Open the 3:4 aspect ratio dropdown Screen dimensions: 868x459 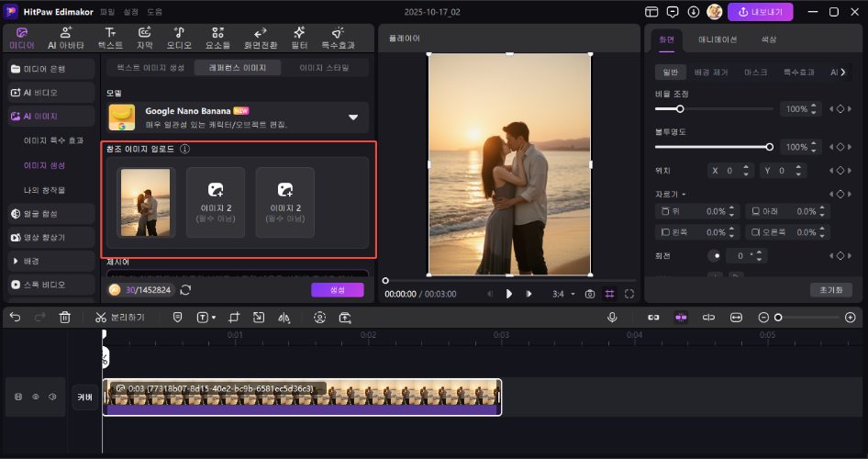[x=562, y=294]
